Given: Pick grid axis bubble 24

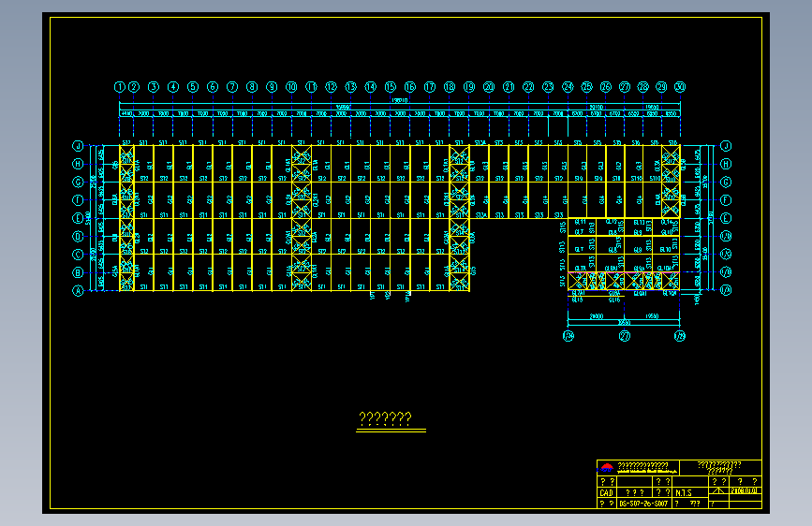Looking at the screenshot, I should pyautogui.click(x=568, y=87).
